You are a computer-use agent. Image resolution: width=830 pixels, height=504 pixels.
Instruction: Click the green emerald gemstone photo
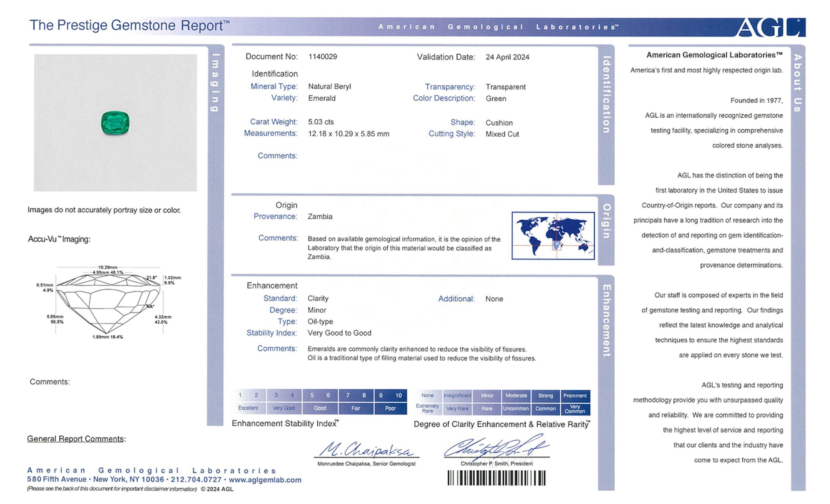click(x=115, y=123)
